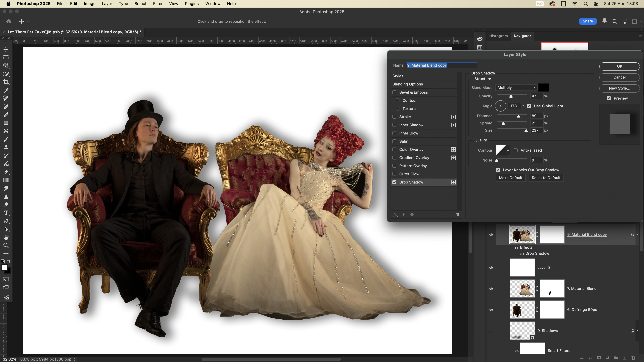Viewport: 644px width, 362px height.
Task: Open the Filter menu
Action: 158,4
